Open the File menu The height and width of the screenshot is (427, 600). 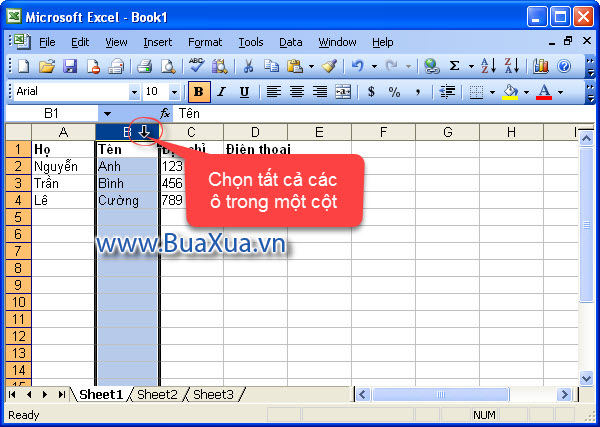tap(47, 42)
